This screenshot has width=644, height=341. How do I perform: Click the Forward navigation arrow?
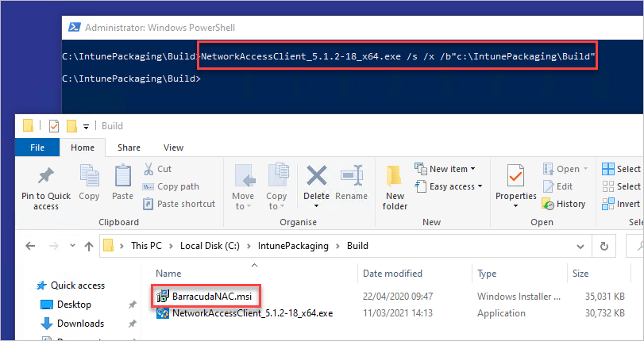click(x=53, y=246)
